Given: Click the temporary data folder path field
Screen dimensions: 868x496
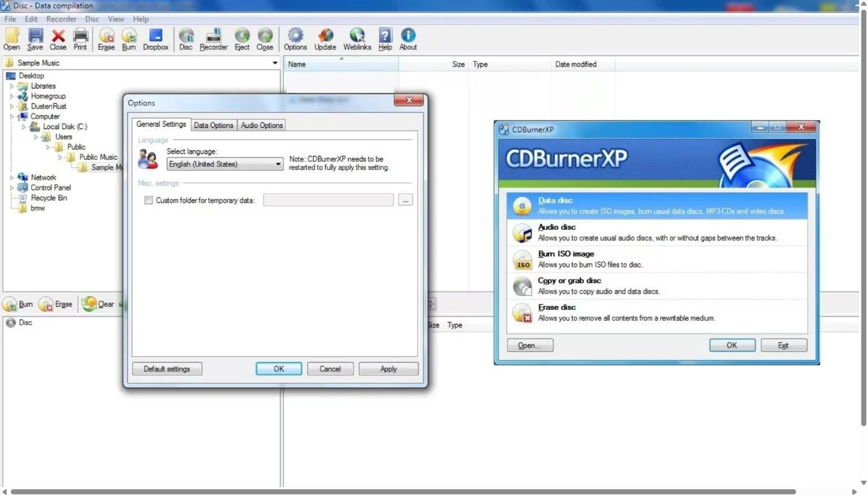Looking at the screenshot, I should tap(328, 199).
